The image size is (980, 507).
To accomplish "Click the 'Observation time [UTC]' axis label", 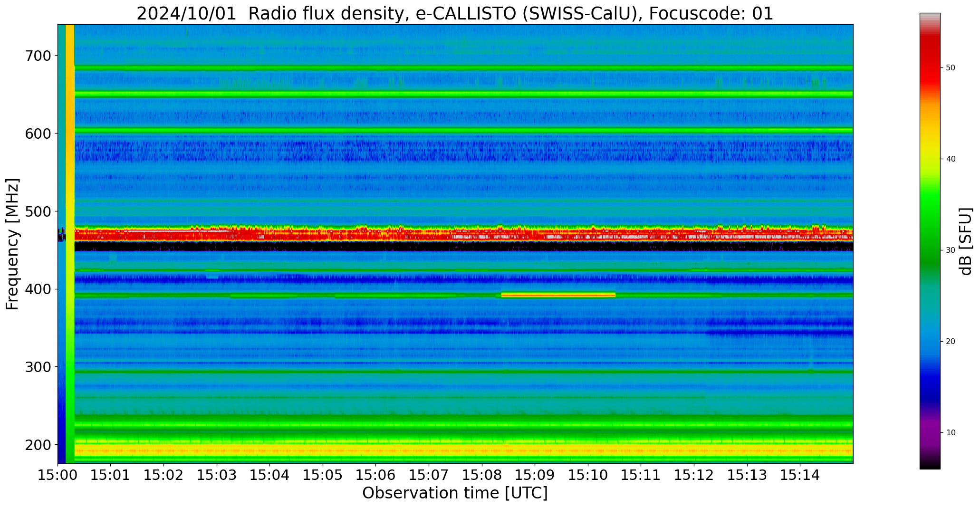I will click(455, 493).
